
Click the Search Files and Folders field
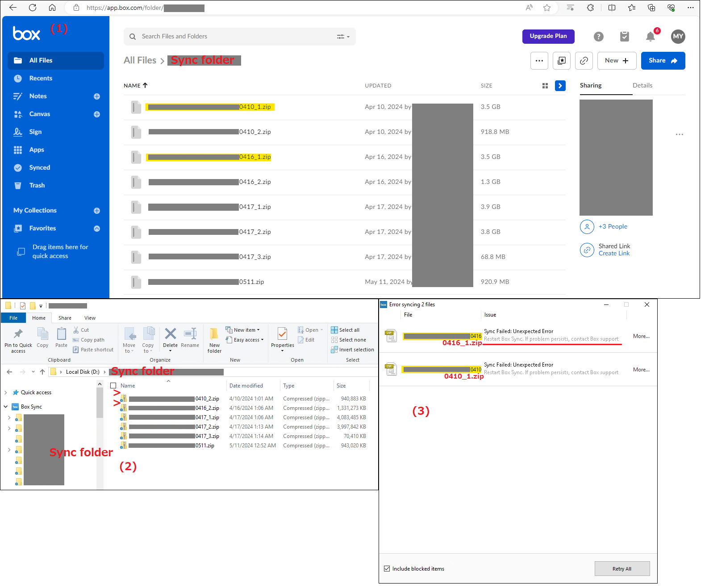click(232, 37)
